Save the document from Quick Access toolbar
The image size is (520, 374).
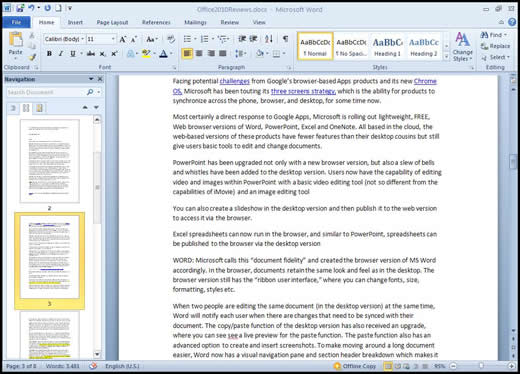(x=20, y=8)
